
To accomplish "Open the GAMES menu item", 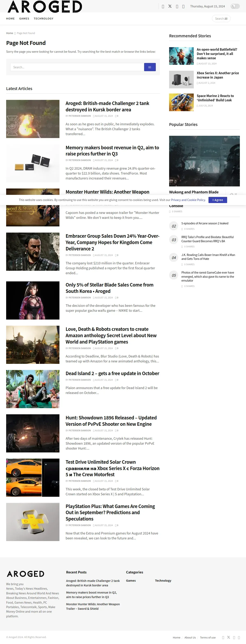I will 24,18.
